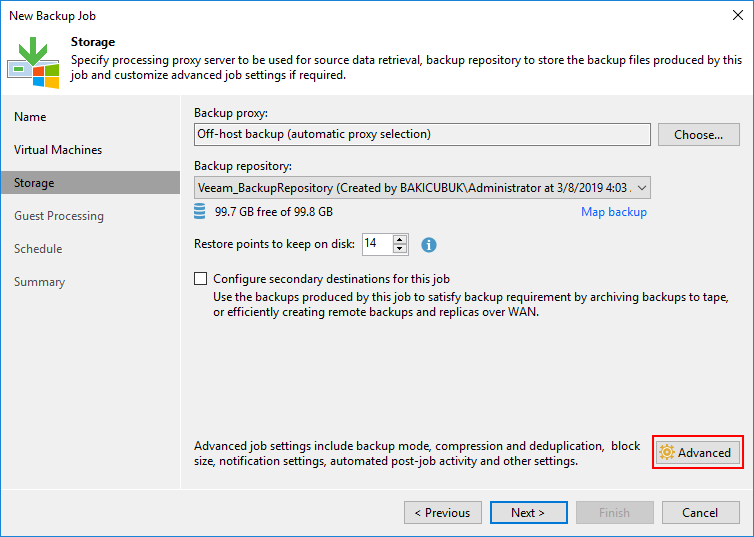Close the New Backup Job dialog
Image resolution: width=754 pixels, height=537 pixels.
pyautogui.click(x=738, y=15)
